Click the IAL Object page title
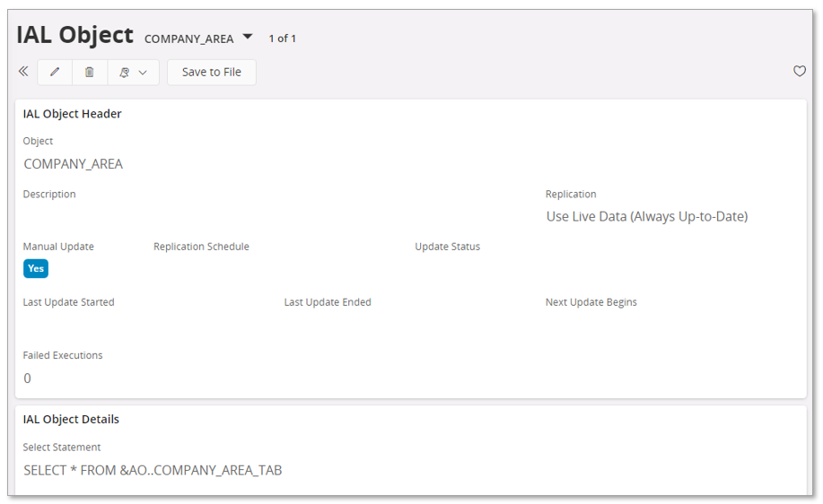823x504 pixels. [x=74, y=35]
